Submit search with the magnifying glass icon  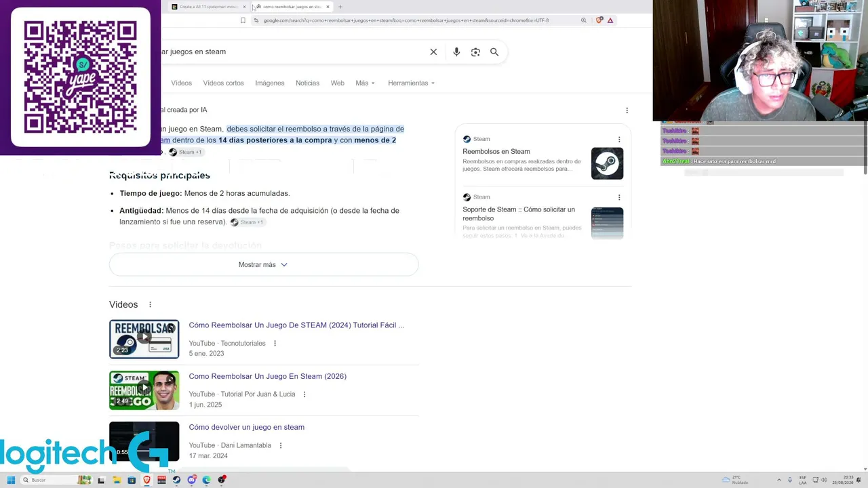494,52
